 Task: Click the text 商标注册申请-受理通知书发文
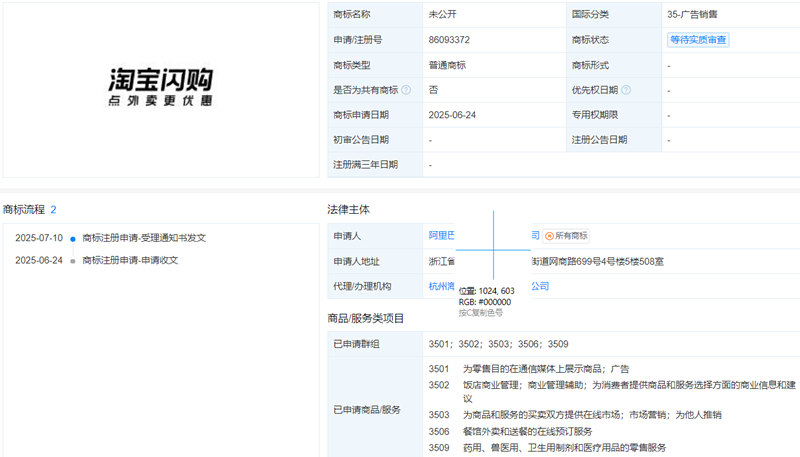click(144, 238)
